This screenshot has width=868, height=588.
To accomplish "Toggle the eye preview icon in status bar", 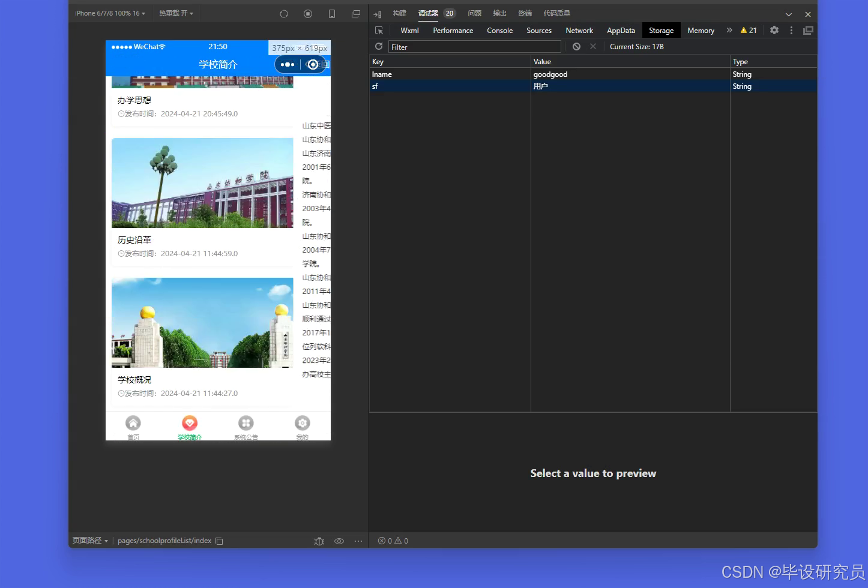I will (x=339, y=541).
